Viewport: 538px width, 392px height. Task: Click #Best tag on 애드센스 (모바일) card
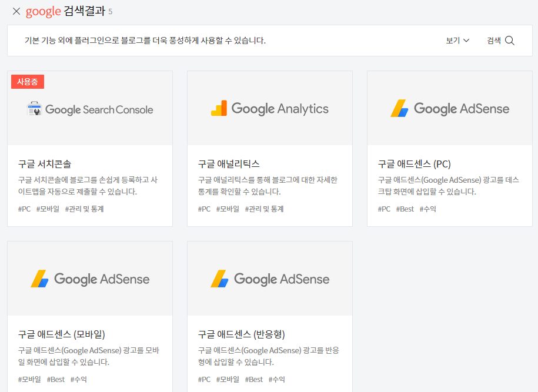[x=56, y=379]
